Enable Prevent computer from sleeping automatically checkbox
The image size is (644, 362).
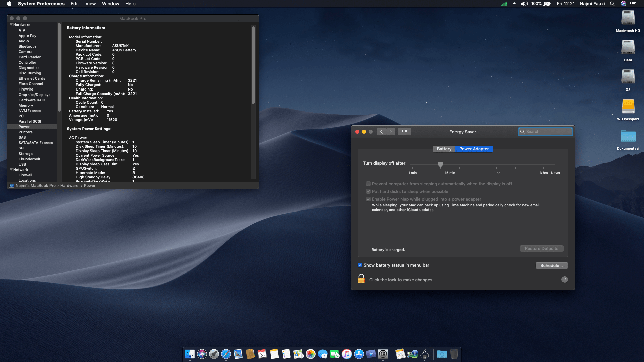tap(368, 184)
